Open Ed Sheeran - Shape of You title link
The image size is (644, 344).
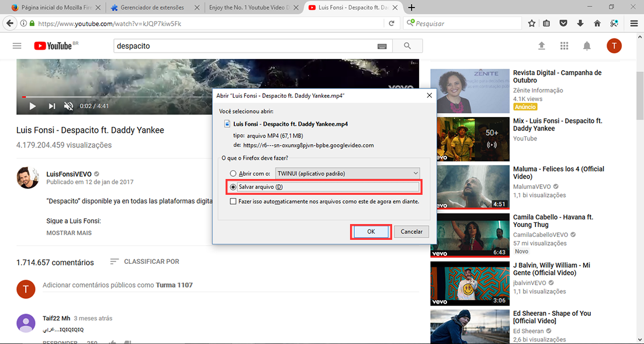552,317
